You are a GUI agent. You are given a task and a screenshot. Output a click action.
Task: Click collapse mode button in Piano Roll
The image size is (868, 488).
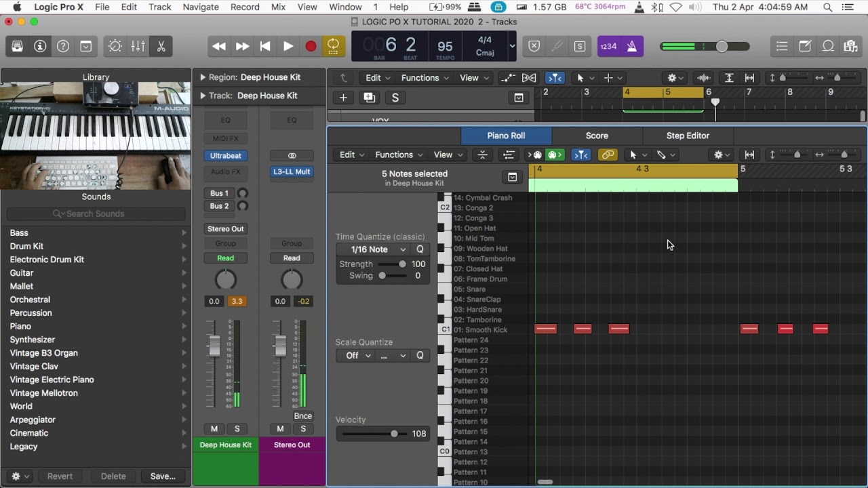point(482,155)
